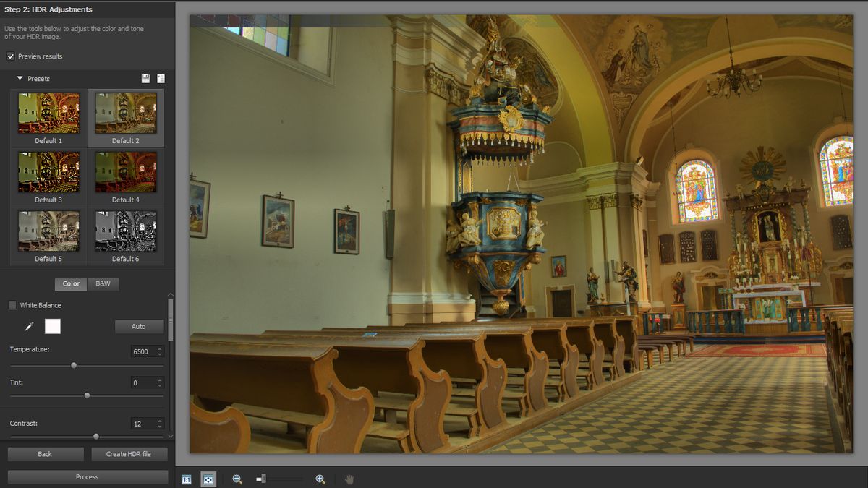Click the Auto white balance button
Screen dimensions: 868x488
coord(139,327)
